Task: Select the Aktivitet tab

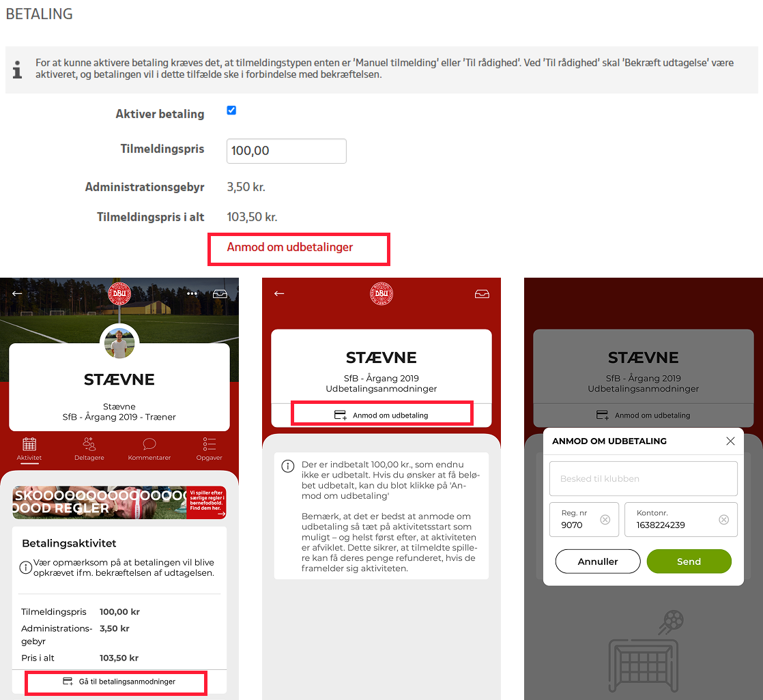Action: pos(29,449)
